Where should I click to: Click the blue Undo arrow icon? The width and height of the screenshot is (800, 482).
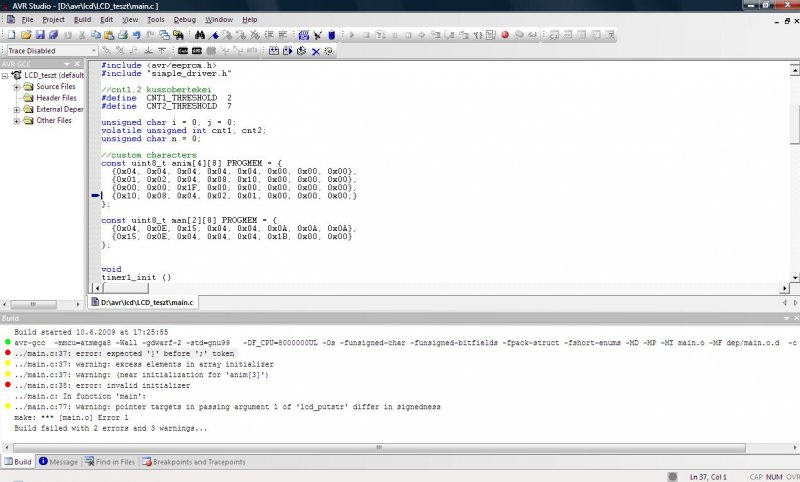136,35
